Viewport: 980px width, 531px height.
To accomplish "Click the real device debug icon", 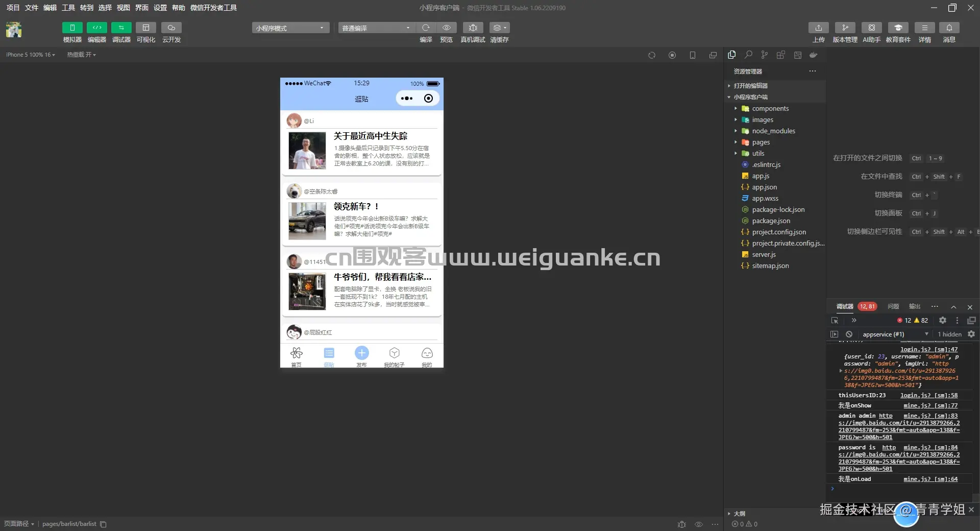I will click(x=473, y=28).
